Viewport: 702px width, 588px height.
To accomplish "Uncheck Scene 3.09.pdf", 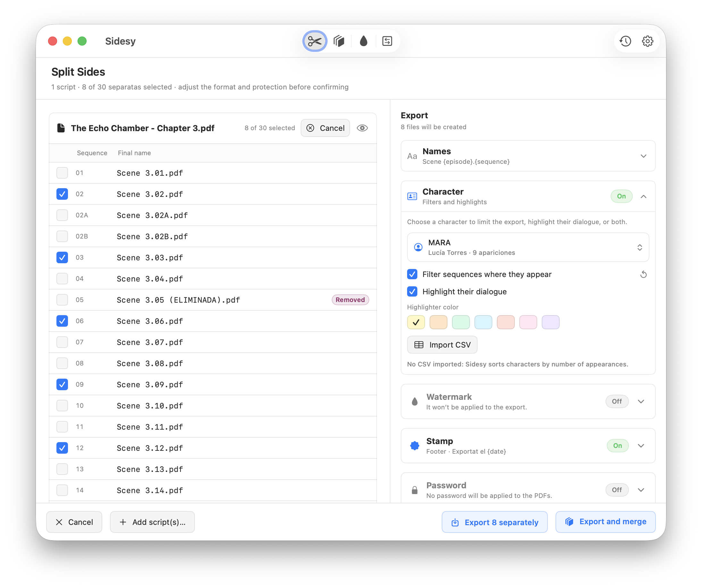I will 62,384.
